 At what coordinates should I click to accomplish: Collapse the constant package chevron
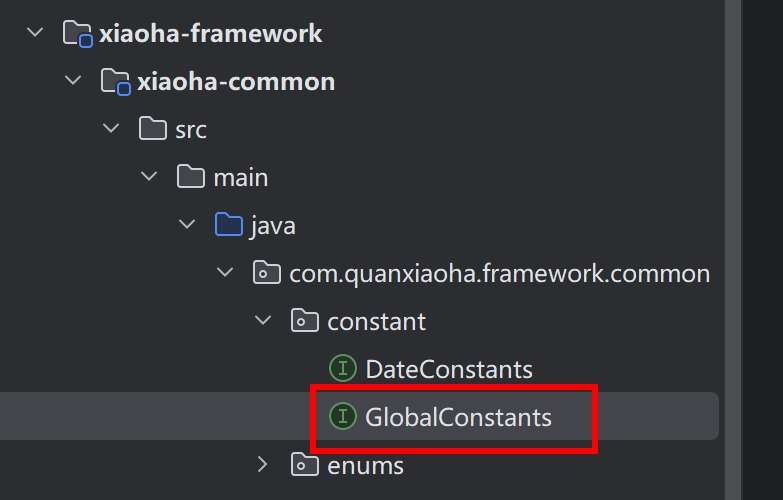point(263,321)
